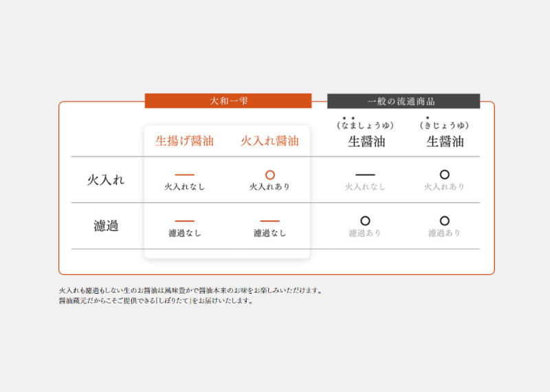Click the 火入れ醤油 column heading

click(x=269, y=141)
